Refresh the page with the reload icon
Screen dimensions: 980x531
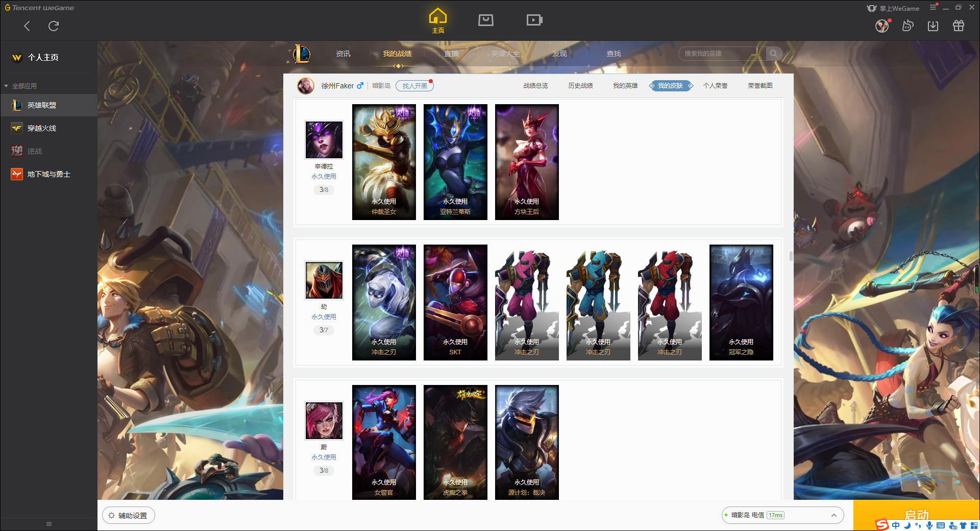pos(54,26)
